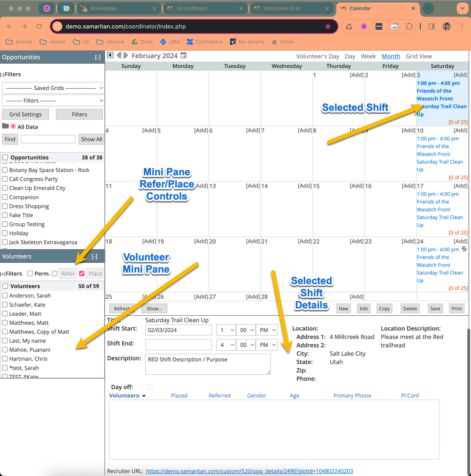This screenshot has width=471, height=476.
Task: Check the Botany Bay Space Station opportunity
Action: [5, 170]
